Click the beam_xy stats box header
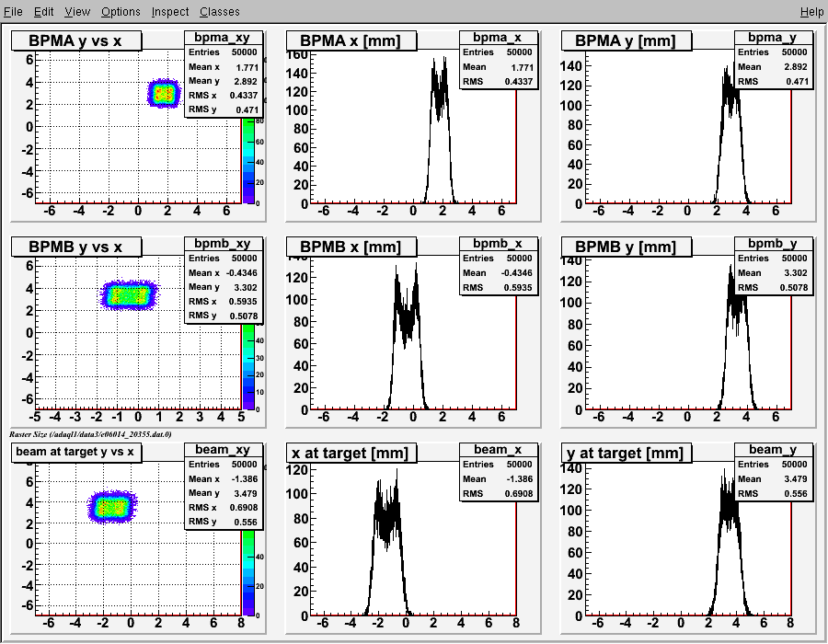Screen dimensions: 828x644 pos(223,449)
